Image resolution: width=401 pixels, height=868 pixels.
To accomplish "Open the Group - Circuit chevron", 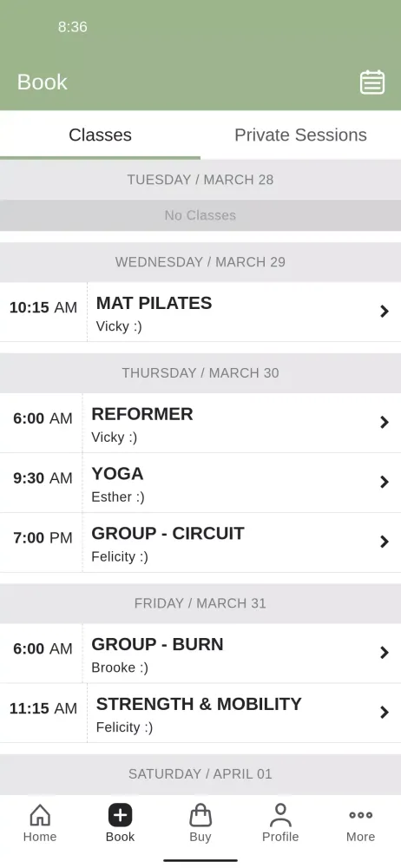I will tap(385, 542).
